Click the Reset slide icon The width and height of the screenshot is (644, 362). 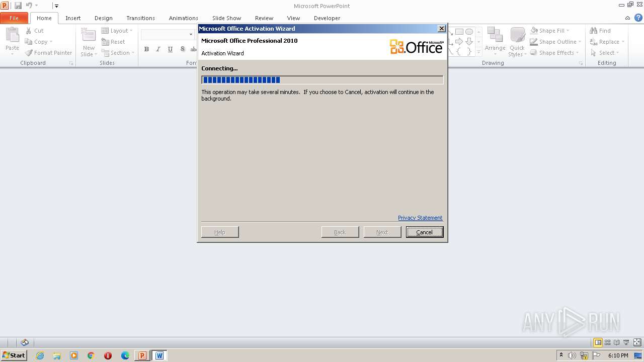(105, 42)
